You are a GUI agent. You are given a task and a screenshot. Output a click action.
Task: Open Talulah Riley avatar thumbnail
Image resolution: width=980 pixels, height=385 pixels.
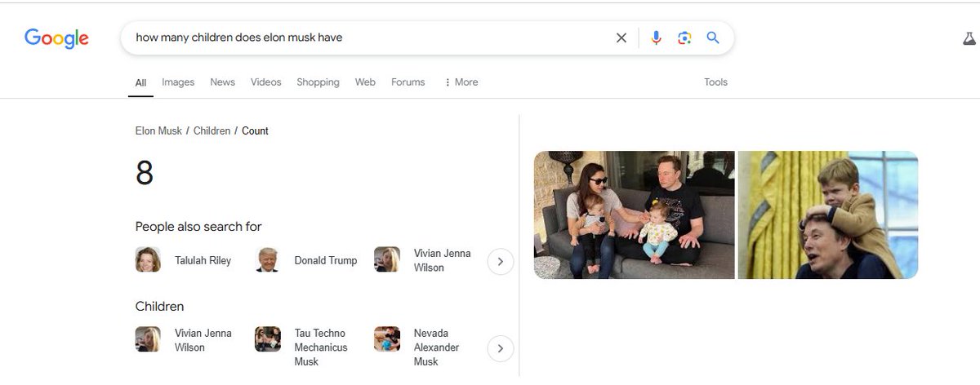(148, 260)
